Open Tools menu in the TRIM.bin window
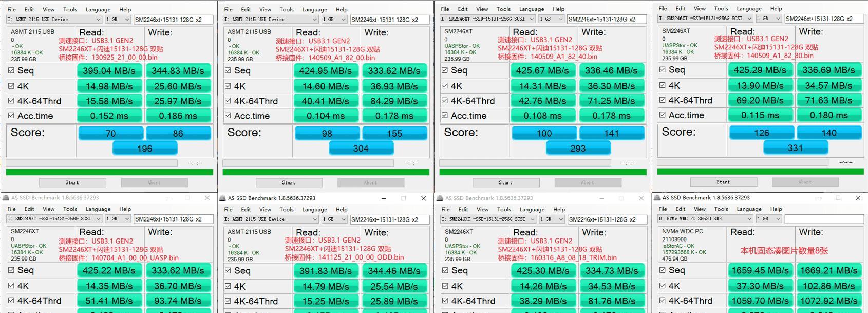Viewport: 868px width, 313px height. [504, 210]
